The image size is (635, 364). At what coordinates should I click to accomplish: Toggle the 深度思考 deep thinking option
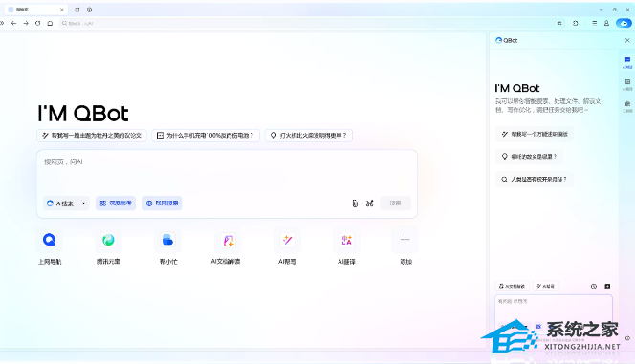[x=116, y=203]
